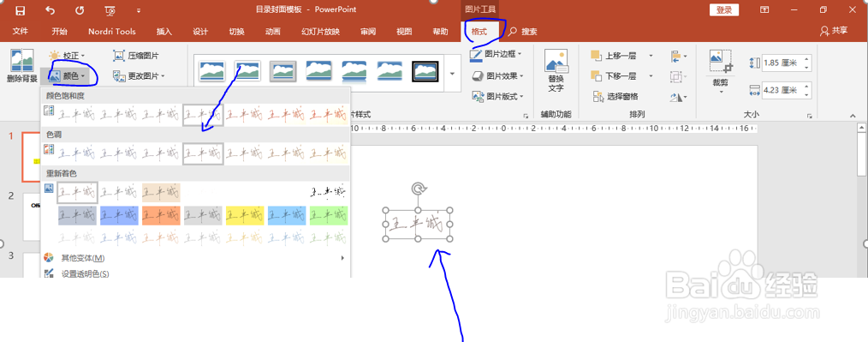
Task: Open 其他变体 more variations submenu
Action: pyautogui.click(x=195, y=258)
